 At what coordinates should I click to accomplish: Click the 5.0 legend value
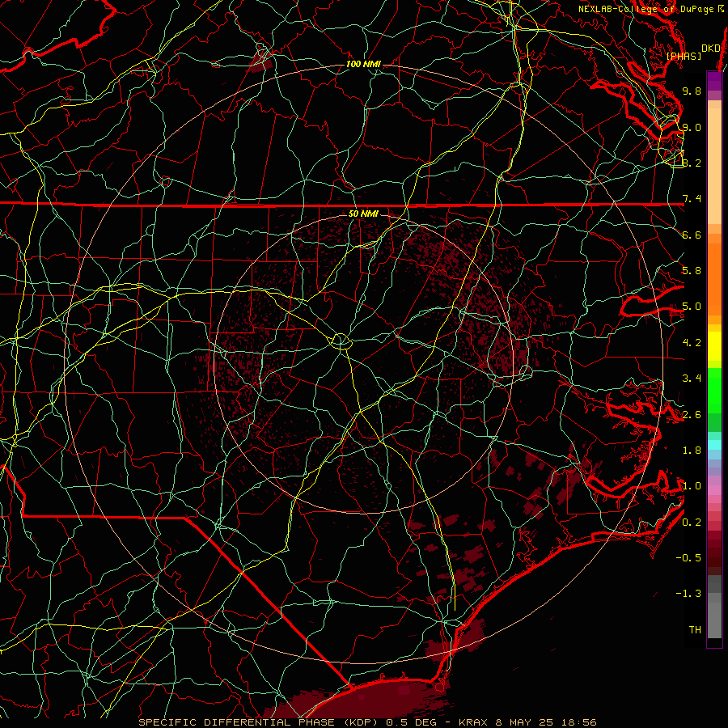tap(692, 307)
